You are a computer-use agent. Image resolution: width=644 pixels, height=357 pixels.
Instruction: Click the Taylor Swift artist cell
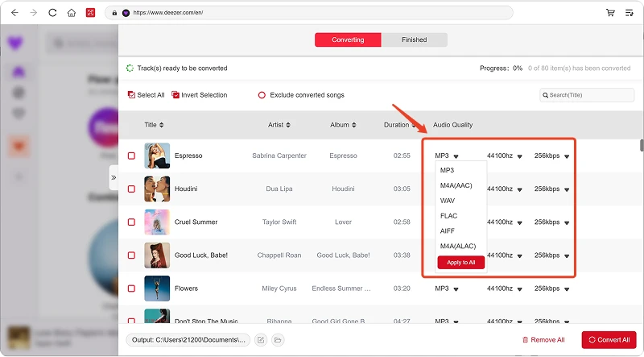coord(279,222)
